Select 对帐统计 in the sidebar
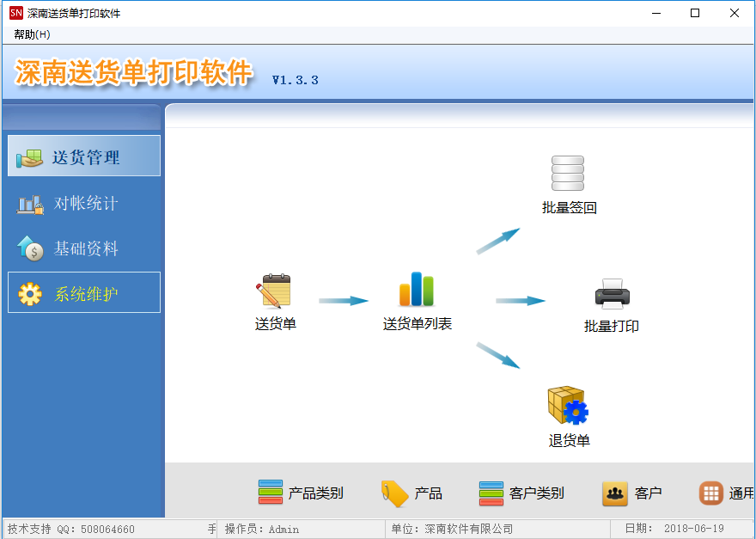 pyautogui.click(x=84, y=203)
